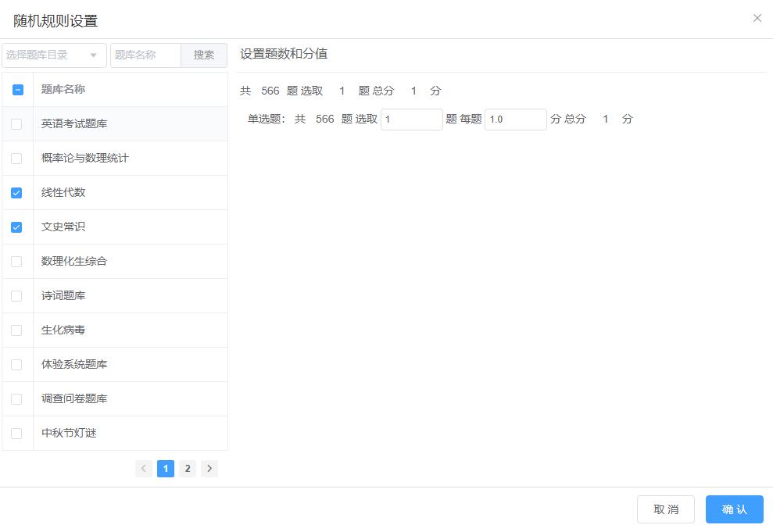Click the 搜索 search button
Screen dimensions: 773x532
click(203, 55)
